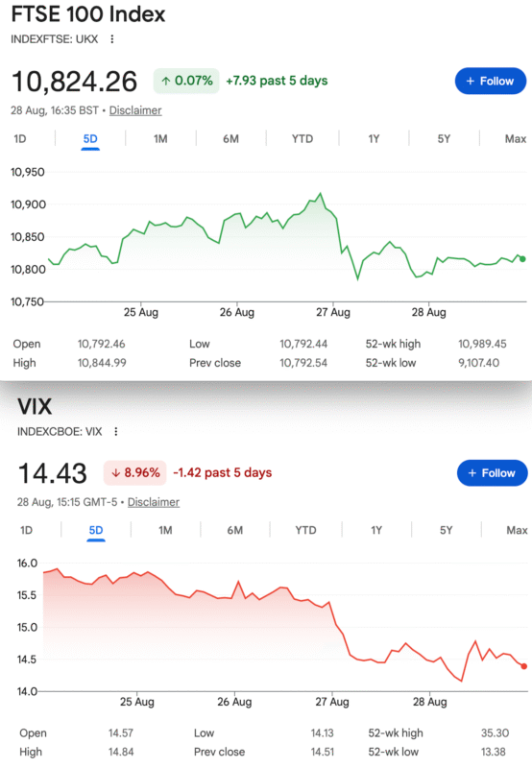This screenshot has height=768, width=532.
Task: Switch FTSE chart to 1D range
Action: click(x=20, y=139)
